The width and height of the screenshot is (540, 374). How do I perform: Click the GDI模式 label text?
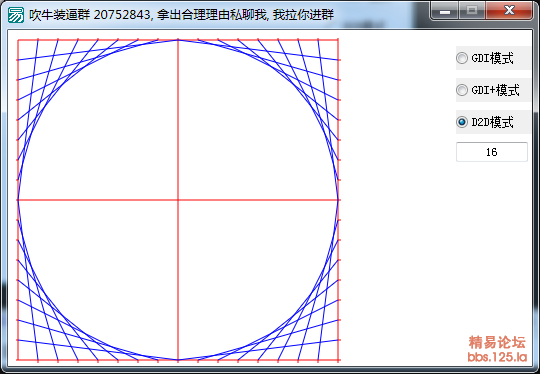coord(492,58)
